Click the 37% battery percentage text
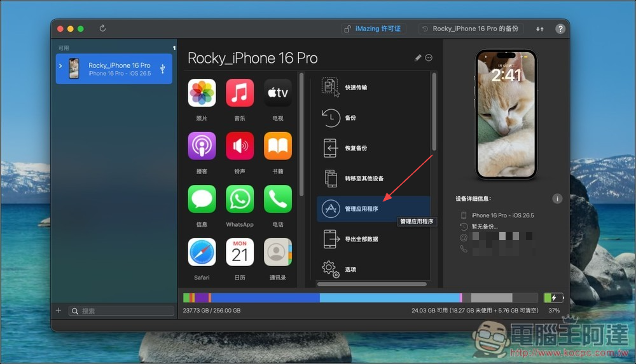This screenshot has height=364, width=636. [554, 311]
